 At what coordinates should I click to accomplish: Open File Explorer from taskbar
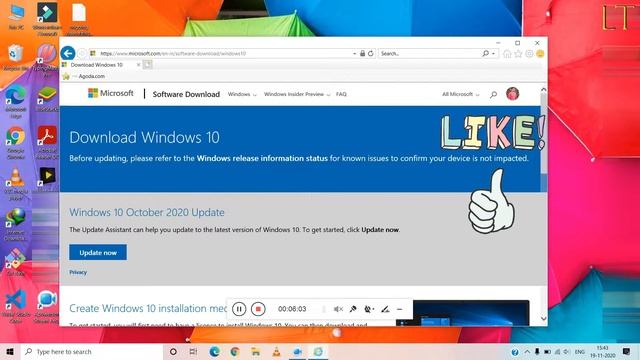(256, 351)
